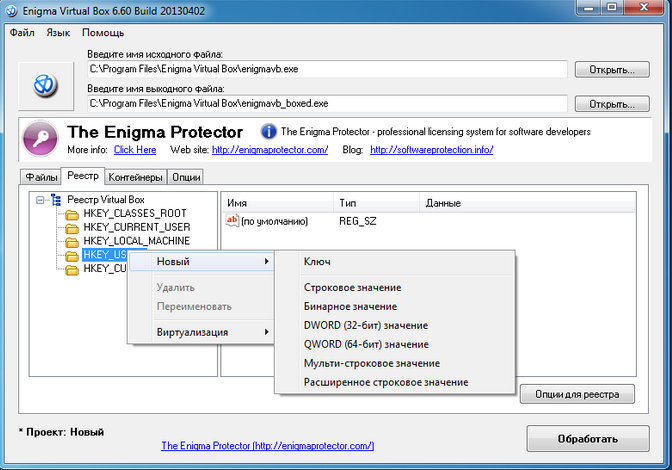Viewport: 672px width, 470px height.
Task: Click the Тип column header
Action: 376,203
